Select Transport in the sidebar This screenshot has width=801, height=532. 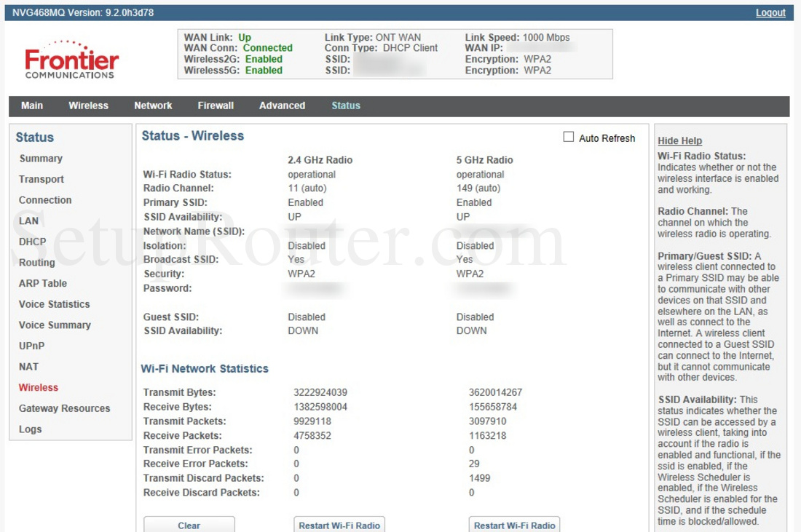pyautogui.click(x=42, y=180)
